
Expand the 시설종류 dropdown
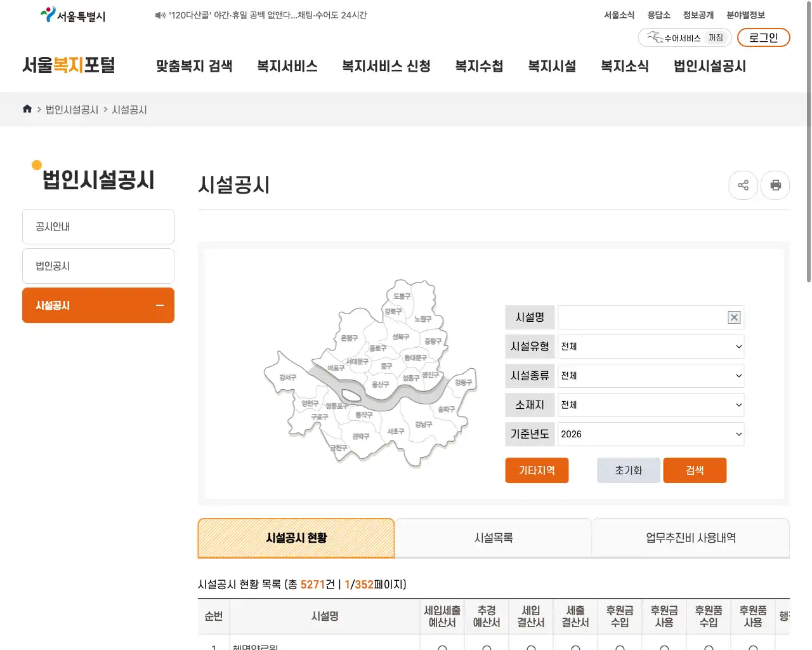(x=651, y=376)
